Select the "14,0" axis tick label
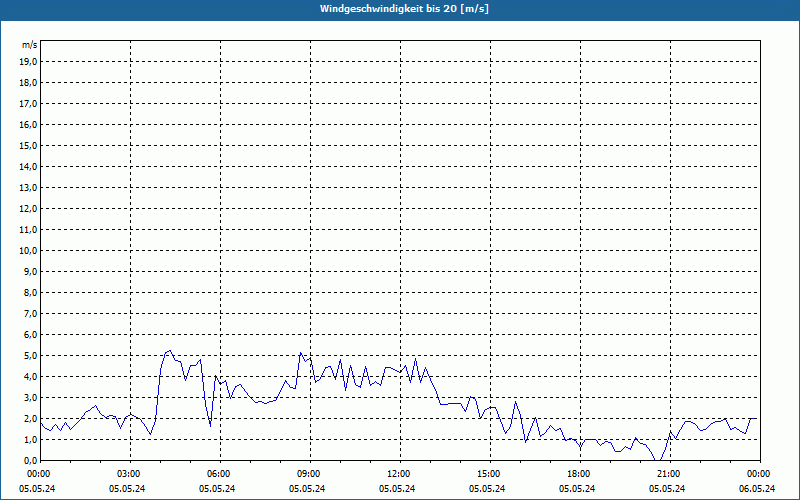The height and width of the screenshot is (500, 800). (28, 166)
